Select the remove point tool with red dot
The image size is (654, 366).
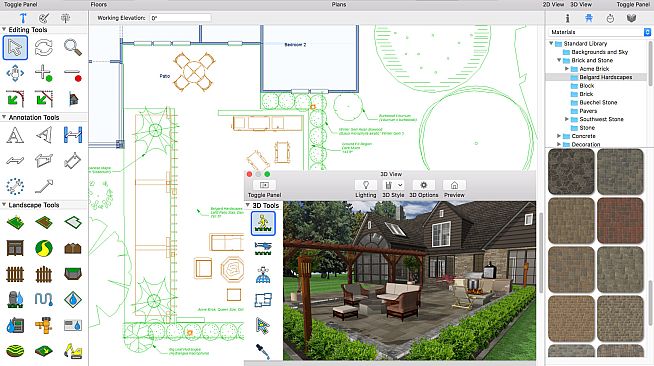pos(73,74)
